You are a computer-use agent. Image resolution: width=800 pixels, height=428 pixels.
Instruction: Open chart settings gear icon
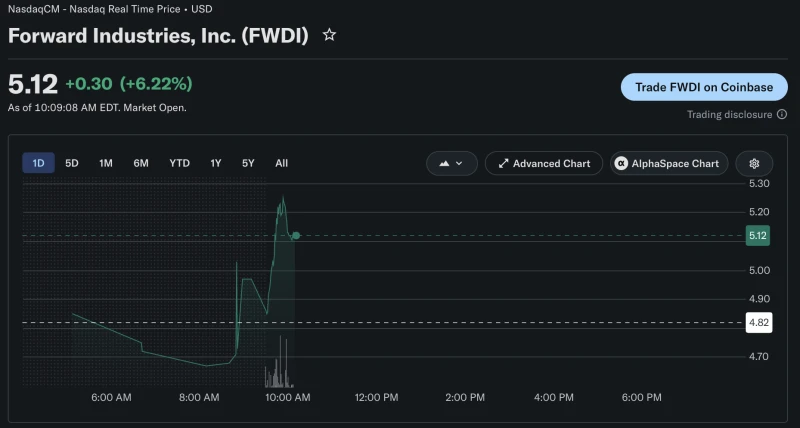tap(754, 163)
